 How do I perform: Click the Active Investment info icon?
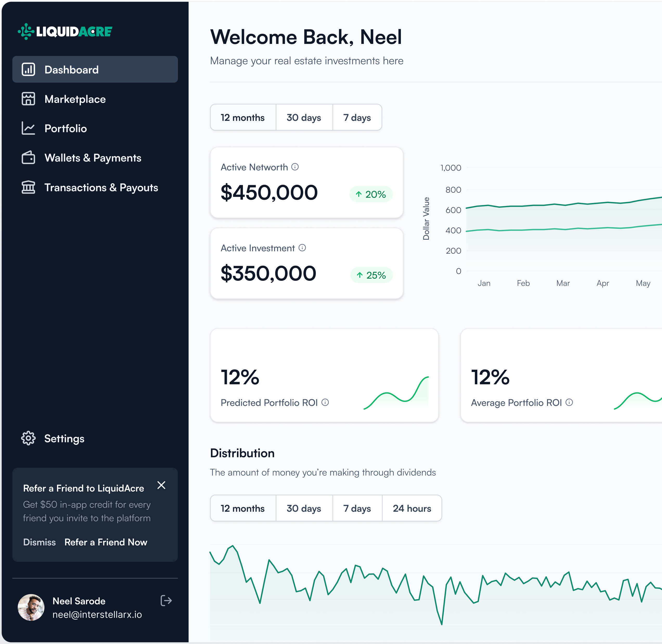click(x=302, y=248)
